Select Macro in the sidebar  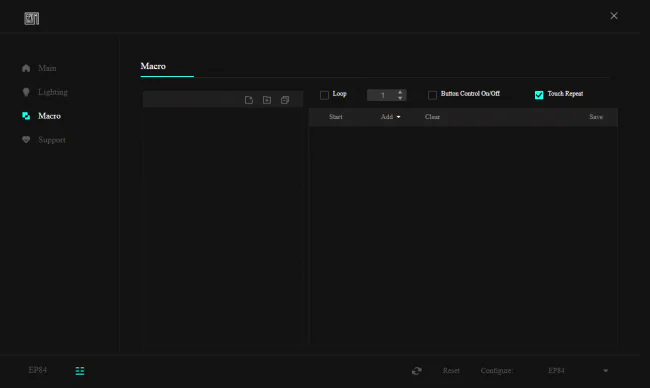(x=49, y=116)
